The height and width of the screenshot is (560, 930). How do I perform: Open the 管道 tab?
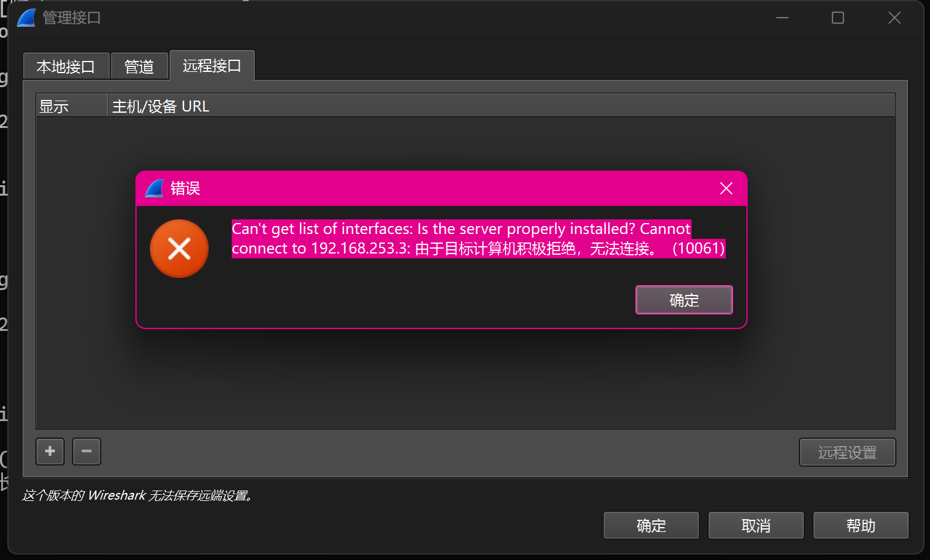click(139, 66)
